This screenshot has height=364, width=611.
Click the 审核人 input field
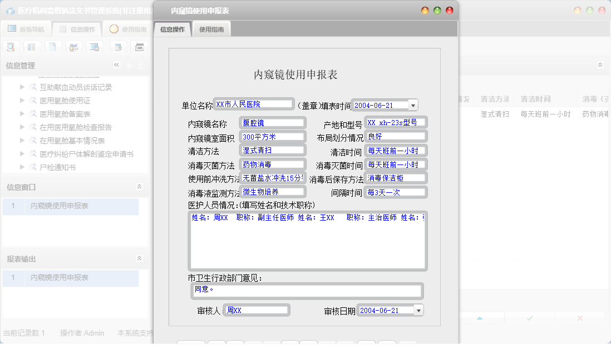pyautogui.click(x=257, y=310)
